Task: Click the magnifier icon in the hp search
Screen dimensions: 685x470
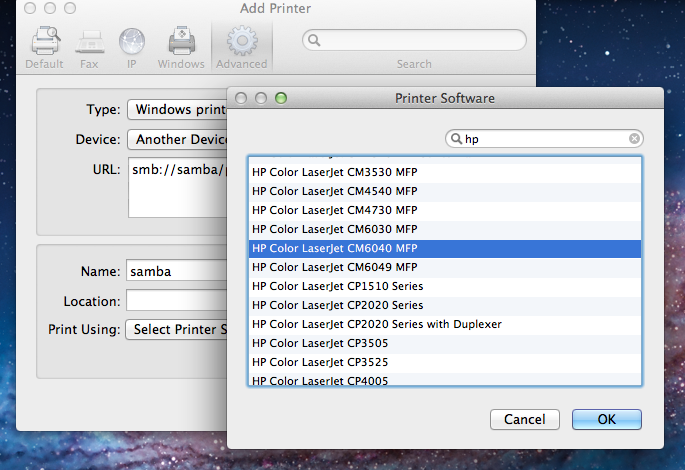Action: [x=456, y=138]
